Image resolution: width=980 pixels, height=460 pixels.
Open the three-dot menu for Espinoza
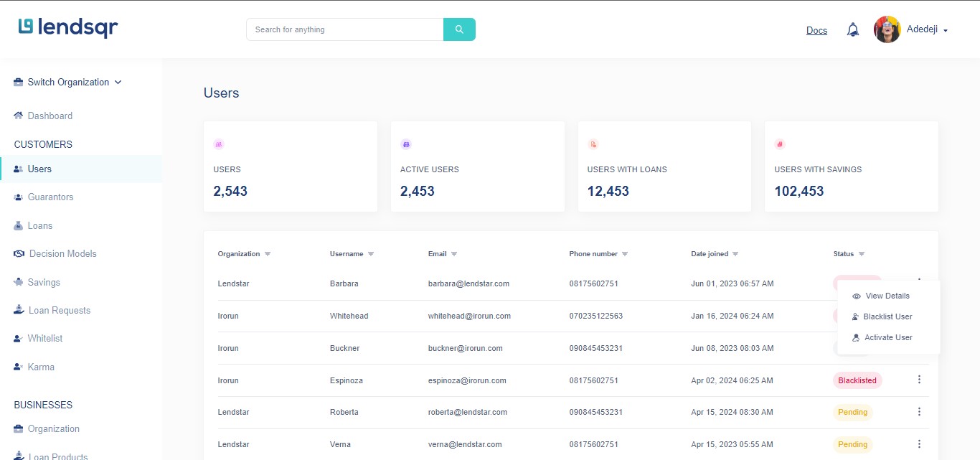[919, 380]
